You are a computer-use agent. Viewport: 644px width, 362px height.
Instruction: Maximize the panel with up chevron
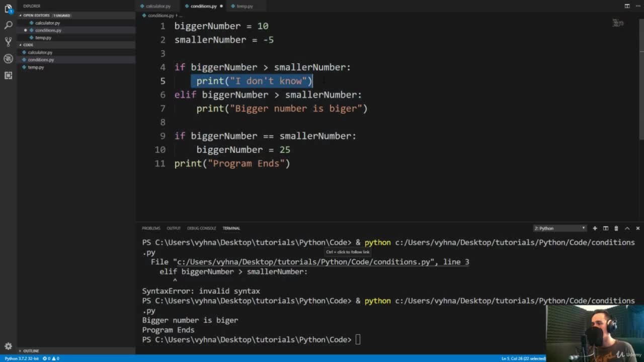[627, 228]
